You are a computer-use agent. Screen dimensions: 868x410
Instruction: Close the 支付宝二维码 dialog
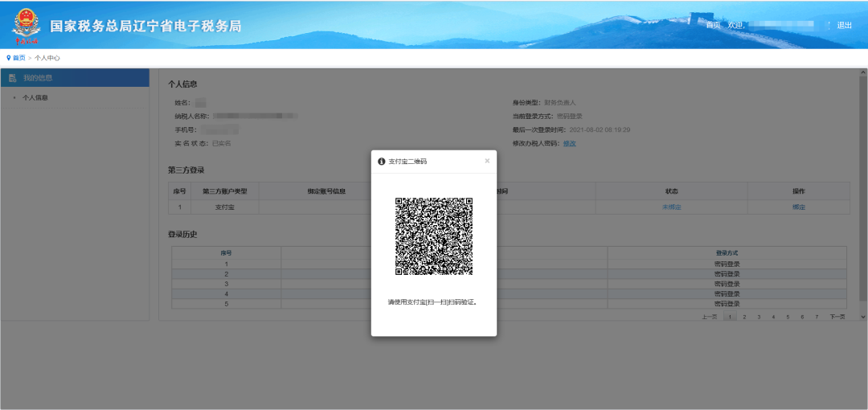click(487, 161)
